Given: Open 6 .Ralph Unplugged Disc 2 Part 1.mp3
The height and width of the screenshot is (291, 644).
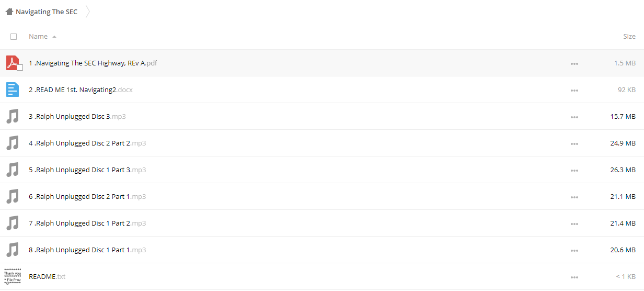Looking at the screenshot, I should [x=87, y=197].
